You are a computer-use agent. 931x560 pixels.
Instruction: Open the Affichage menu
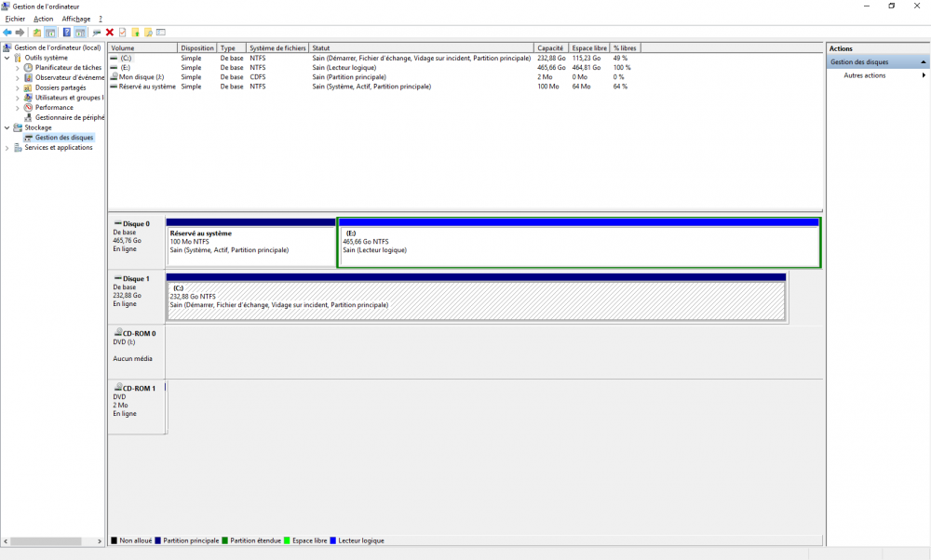(x=76, y=19)
